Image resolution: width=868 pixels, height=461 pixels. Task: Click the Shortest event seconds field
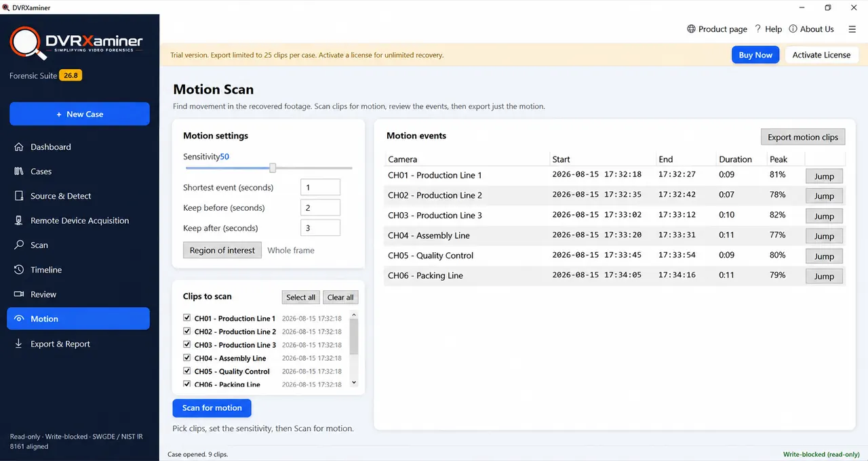point(320,188)
